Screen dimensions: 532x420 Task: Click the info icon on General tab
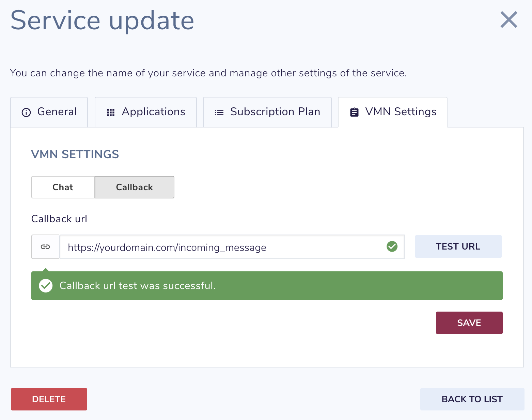point(26,112)
